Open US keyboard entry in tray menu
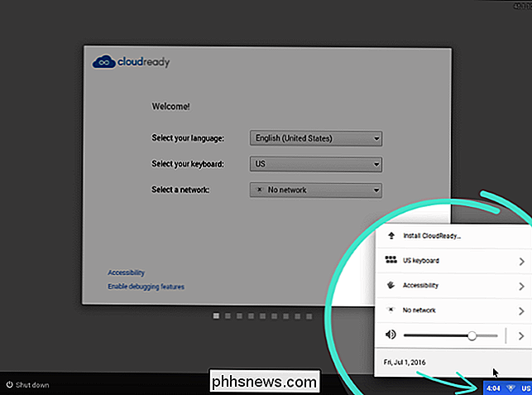The image size is (532, 395). point(454,261)
